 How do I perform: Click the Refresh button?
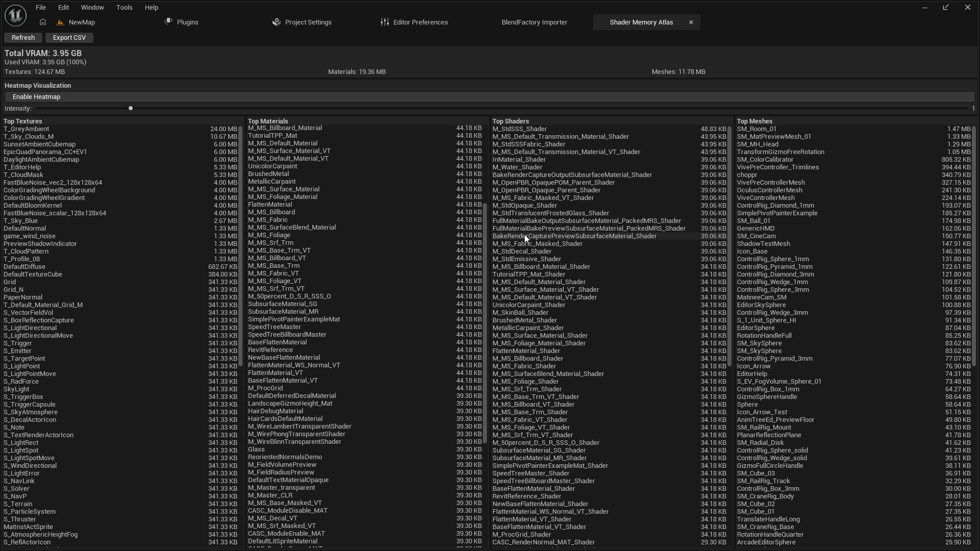tap(23, 38)
